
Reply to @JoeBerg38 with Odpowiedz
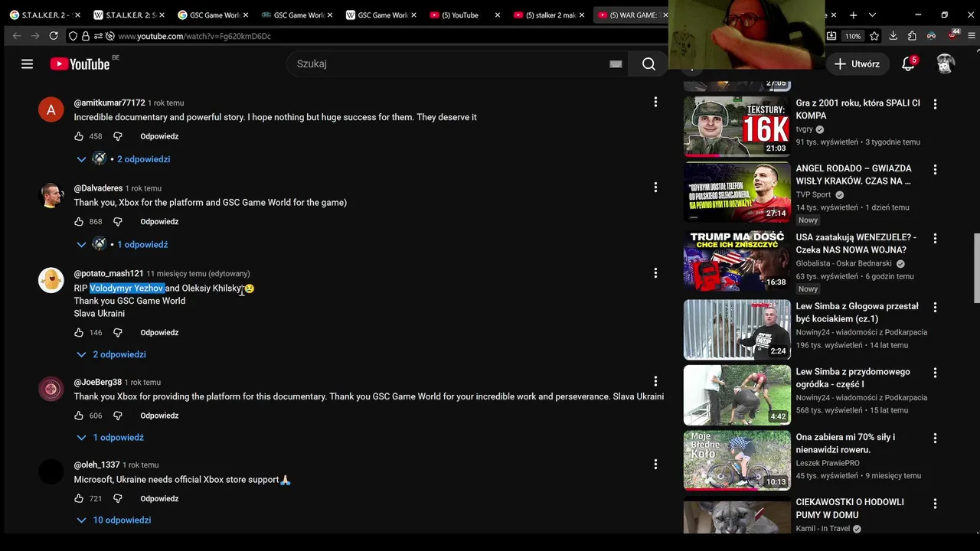click(159, 416)
